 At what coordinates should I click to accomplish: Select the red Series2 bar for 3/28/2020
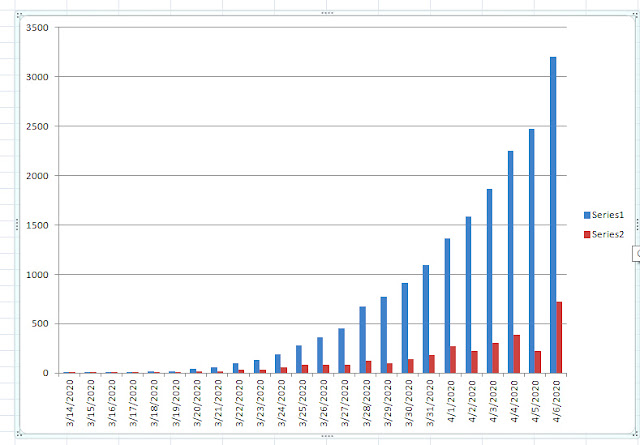coord(369,367)
